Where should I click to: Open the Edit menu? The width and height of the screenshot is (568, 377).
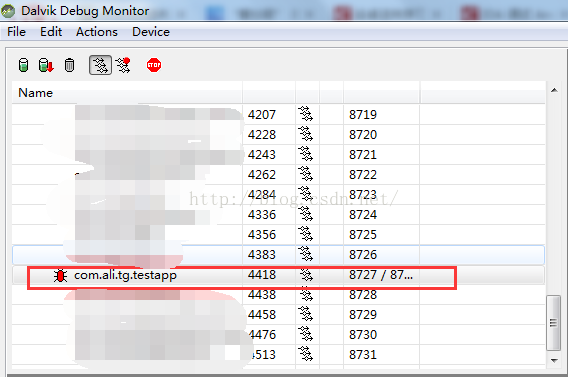coord(51,32)
